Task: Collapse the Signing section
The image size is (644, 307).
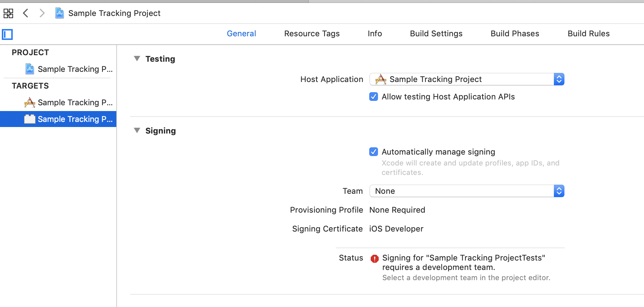Action: click(x=137, y=130)
